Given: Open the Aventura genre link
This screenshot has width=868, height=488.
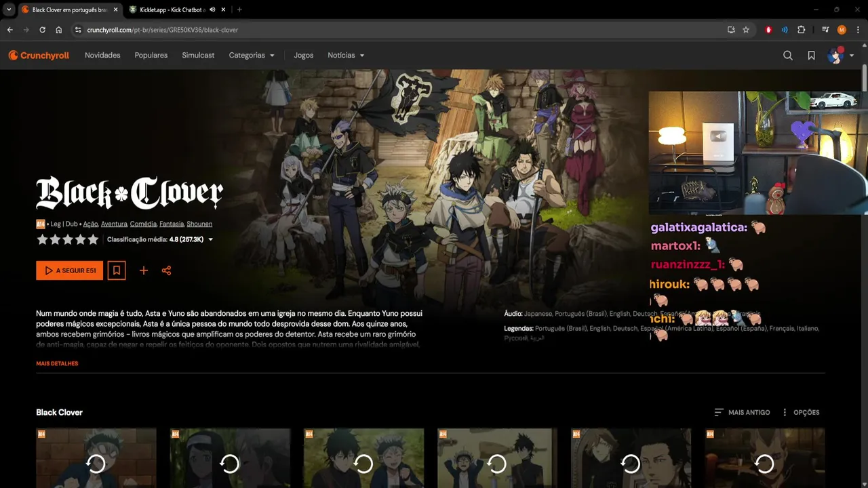Looking at the screenshot, I should (x=114, y=224).
